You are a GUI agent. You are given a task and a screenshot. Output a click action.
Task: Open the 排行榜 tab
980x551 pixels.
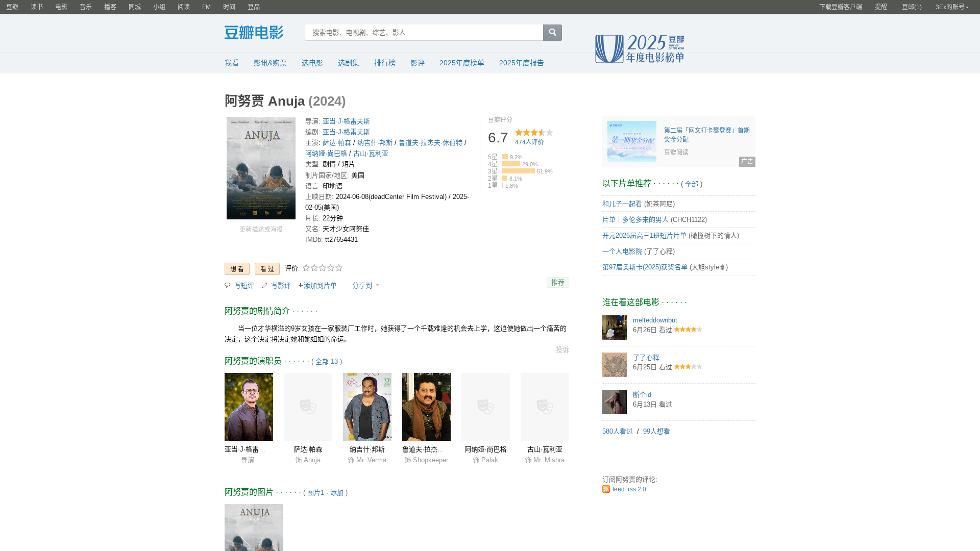click(385, 63)
